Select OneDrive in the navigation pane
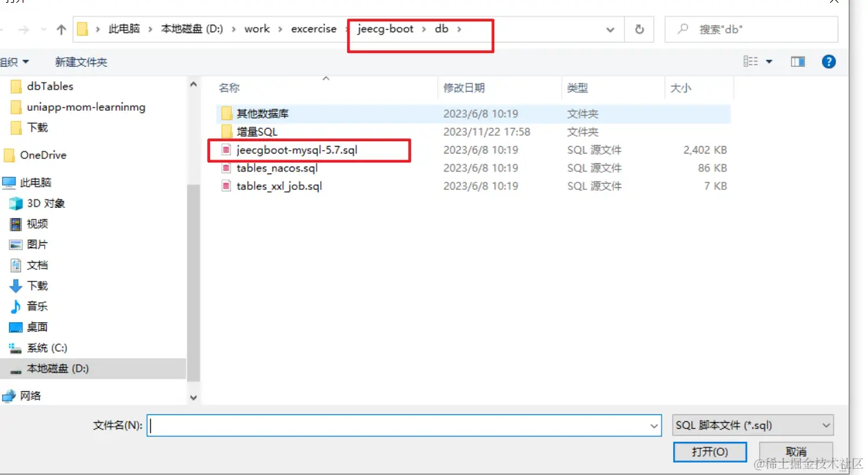This screenshot has width=868, height=475. pyautogui.click(x=43, y=155)
